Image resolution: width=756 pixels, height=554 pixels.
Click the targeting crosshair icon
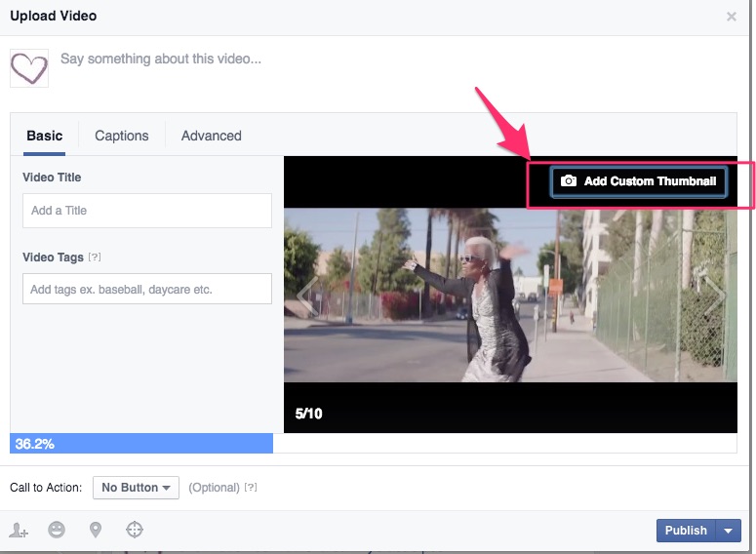135,530
